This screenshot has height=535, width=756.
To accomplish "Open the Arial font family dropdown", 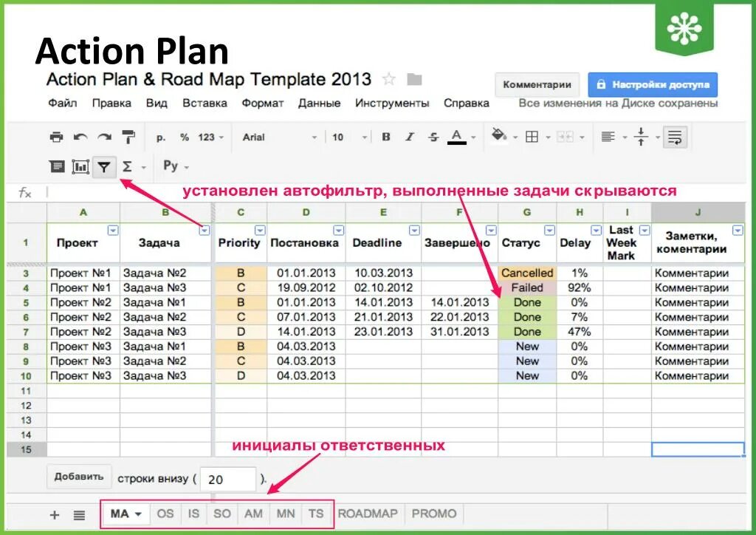I will pos(279,137).
